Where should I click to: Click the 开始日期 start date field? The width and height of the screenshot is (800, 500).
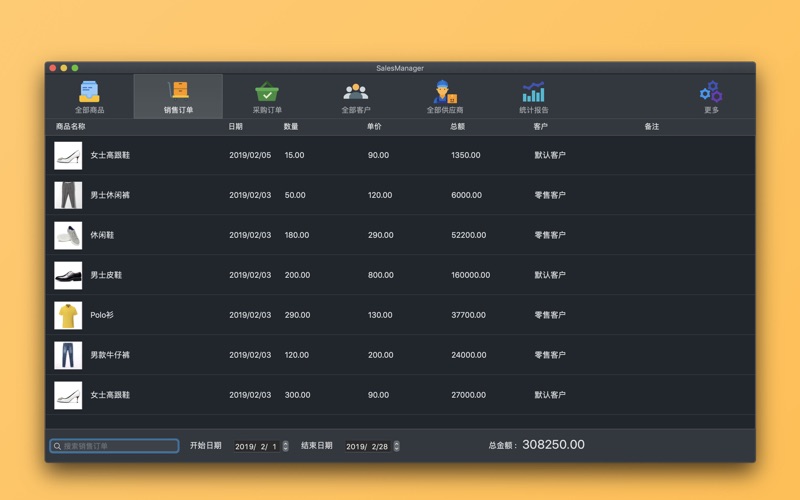click(x=256, y=446)
